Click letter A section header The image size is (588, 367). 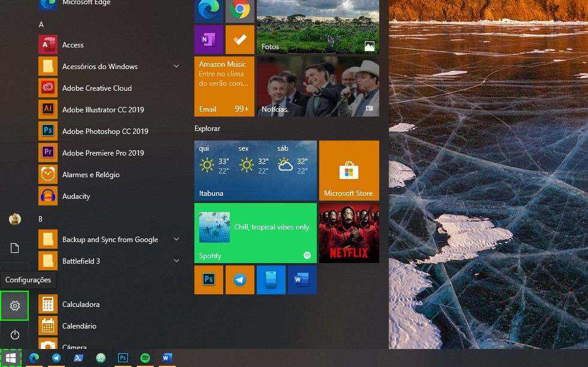pyautogui.click(x=41, y=25)
